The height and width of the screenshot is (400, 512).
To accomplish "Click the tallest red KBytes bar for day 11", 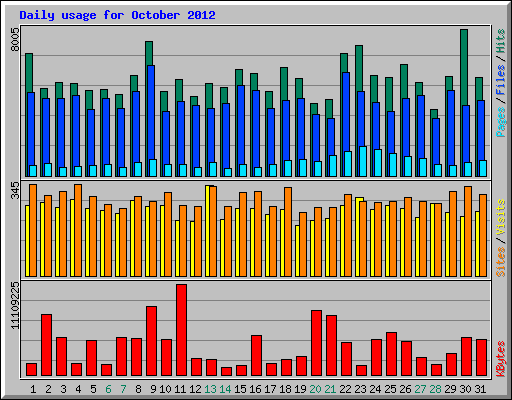I will coord(181,330).
